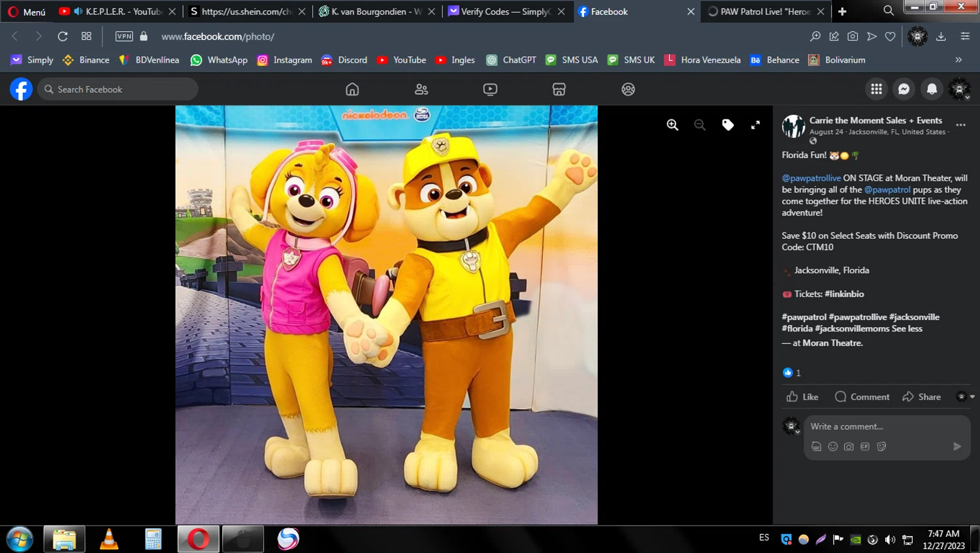Choose who to comment as dropdown
This screenshot has width=980, height=553.
(x=966, y=396)
